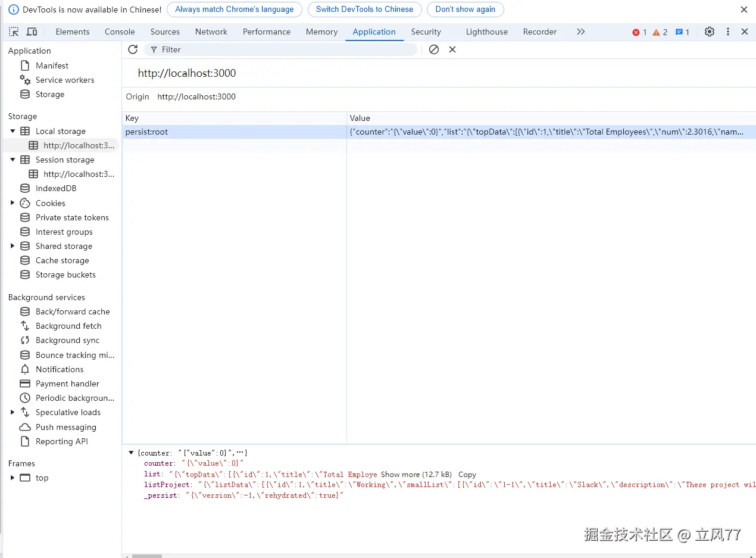Delete the selected entry with X icon
756x558 pixels.
point(452,49)
